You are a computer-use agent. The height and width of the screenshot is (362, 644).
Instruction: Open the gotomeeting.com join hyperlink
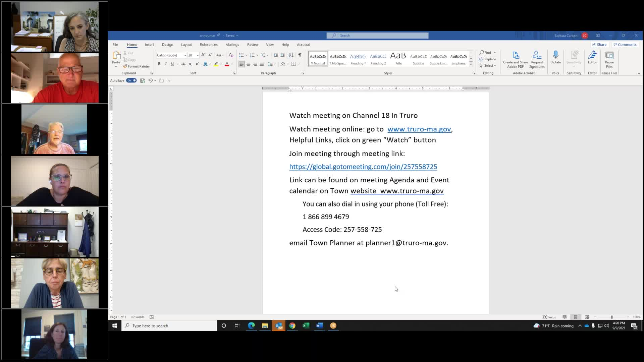pos(363,167)
